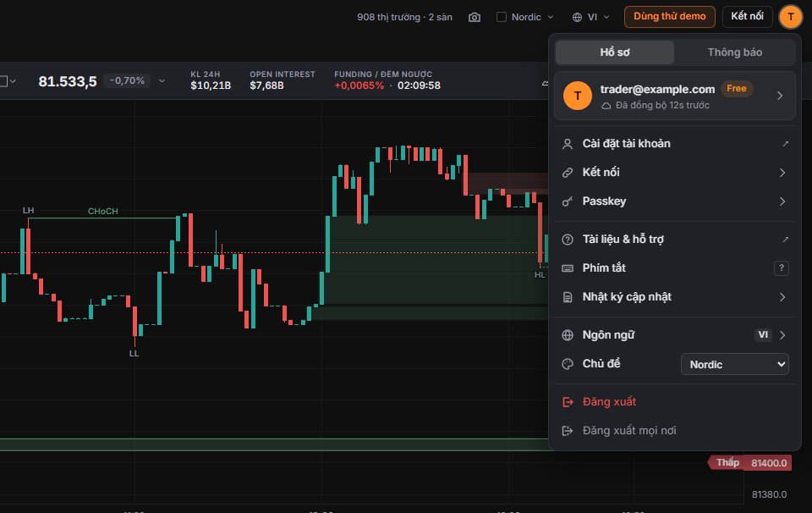812x513 pixels.
Task: Click the globe icon next to VI
Action: [577, 17]
